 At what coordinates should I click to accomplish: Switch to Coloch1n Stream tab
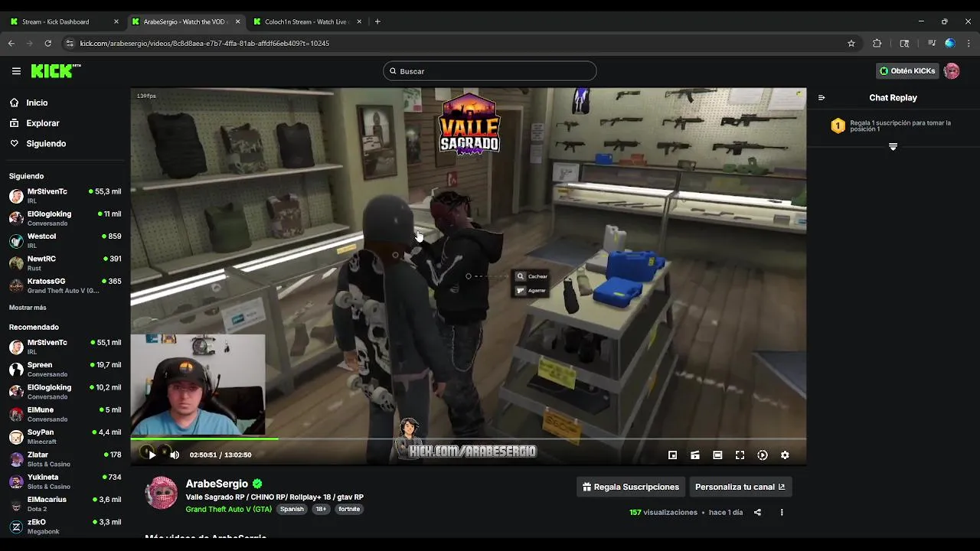tap(306, 21)
